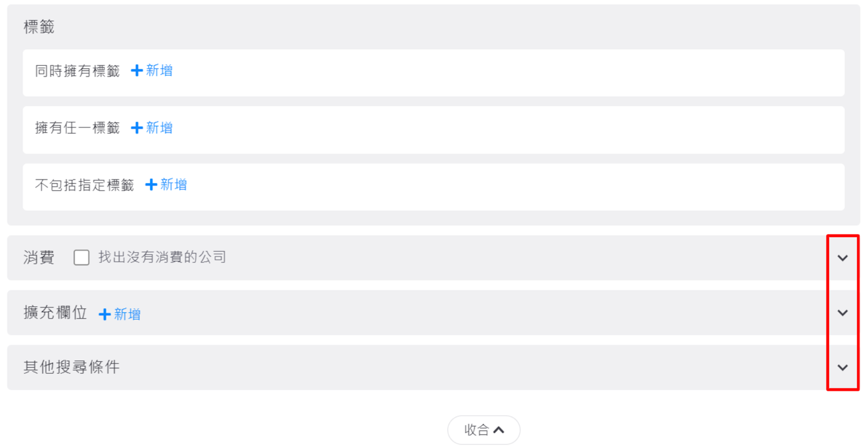
Task: Tick the 找出沒有消費的公司 checkbox
Action: (x=81, y=257)
